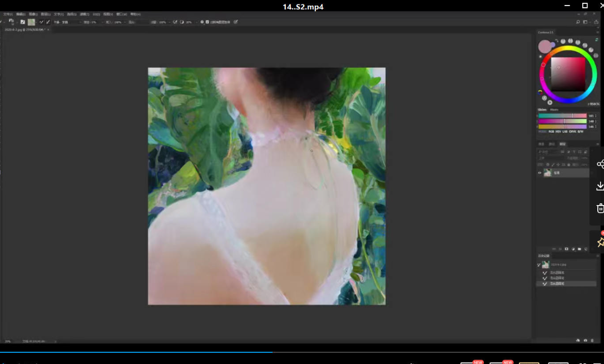Image resolution: width=604 pixels, height=364 pixels.
Task: Click the yellow-to-purple Coolorus slider
Action: click(x=562, y=127)
